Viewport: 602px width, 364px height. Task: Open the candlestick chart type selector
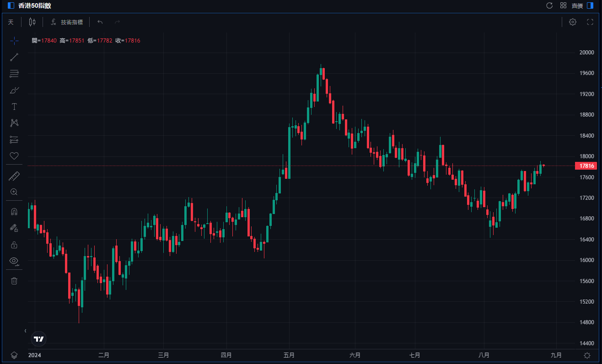[32, 22]
